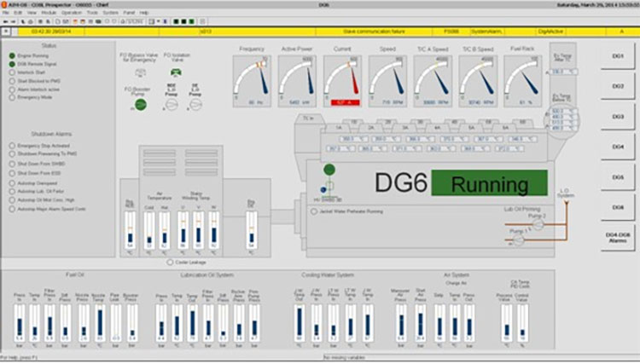The height and width of the screenshot is (364, 640).
Task: Click the FO Booster Pump green indicator
Action: tap(141, 104)
